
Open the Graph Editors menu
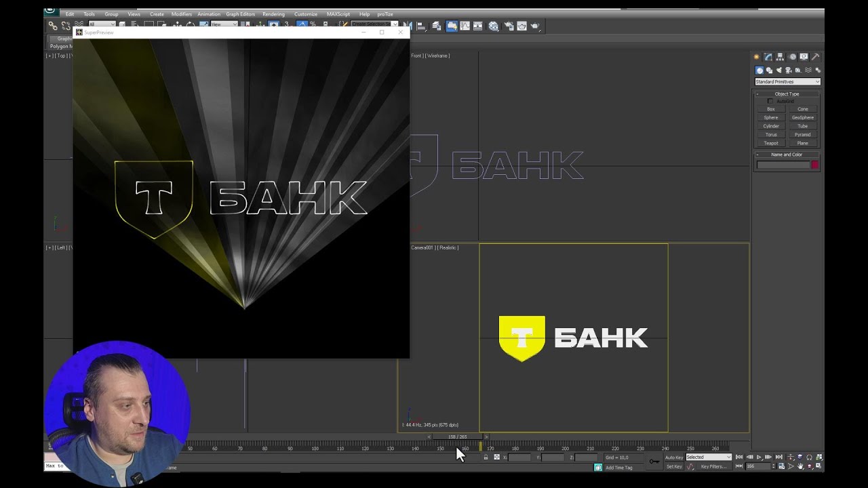(241, 14)
